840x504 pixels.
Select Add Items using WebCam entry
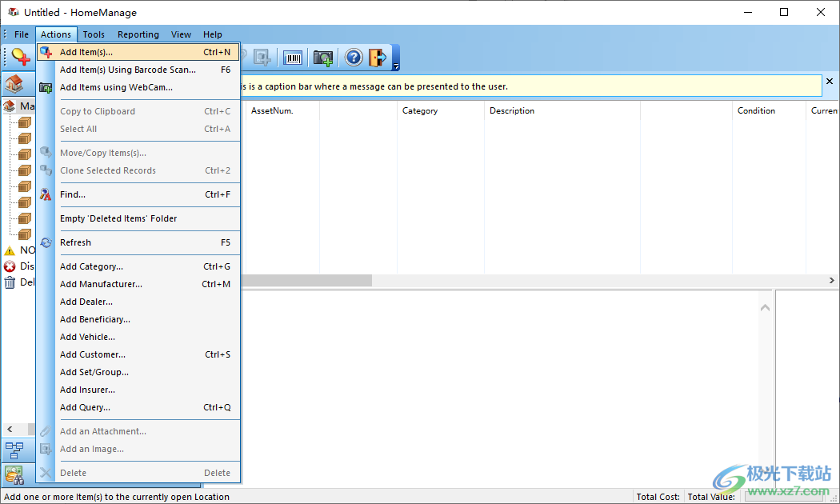click(138, 87)
